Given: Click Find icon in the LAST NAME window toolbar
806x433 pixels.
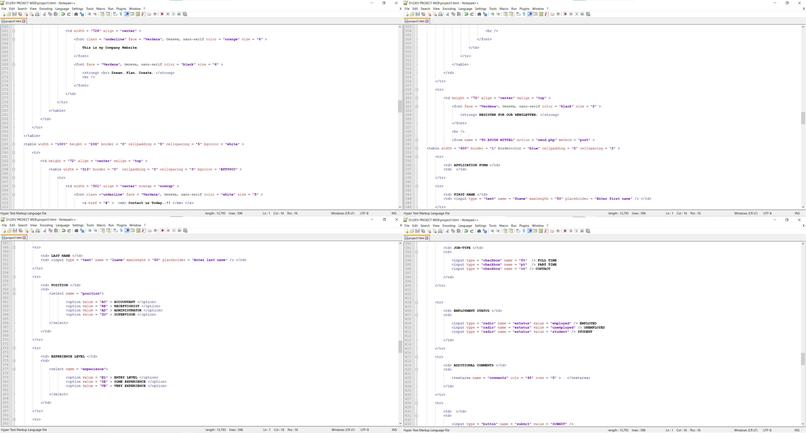Looking at the screenshot, I should coord(76,230).
